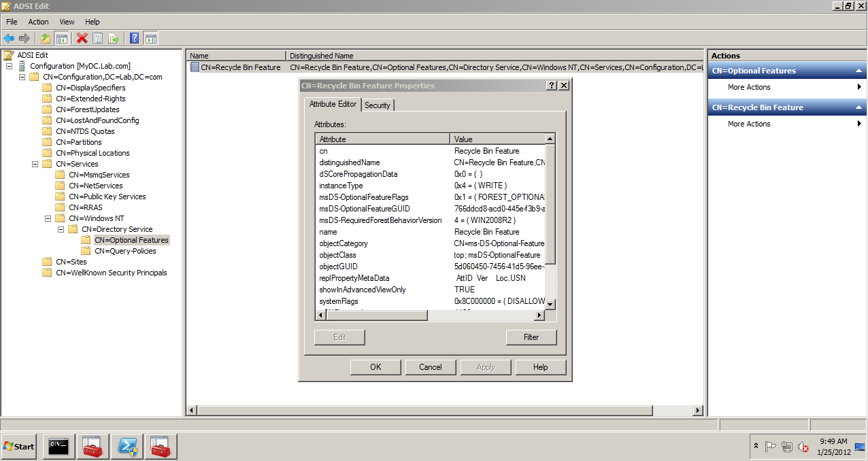Click the blue Help icon in the toolbar
The height and width of the screenshot is (461, 868).
pos(133,38)
